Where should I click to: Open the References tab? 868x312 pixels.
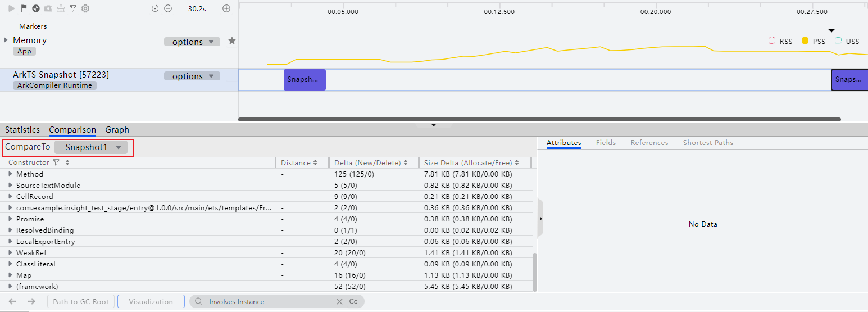[649, 143]
